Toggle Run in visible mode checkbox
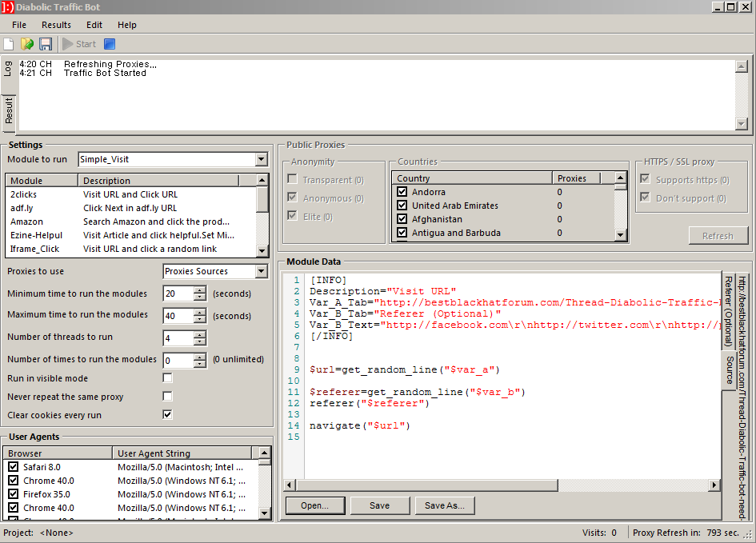 tap(167, 378)
